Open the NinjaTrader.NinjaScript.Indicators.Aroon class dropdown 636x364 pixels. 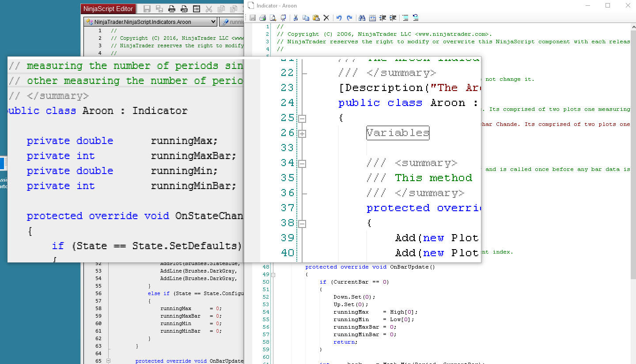click(x=150, y=22)
